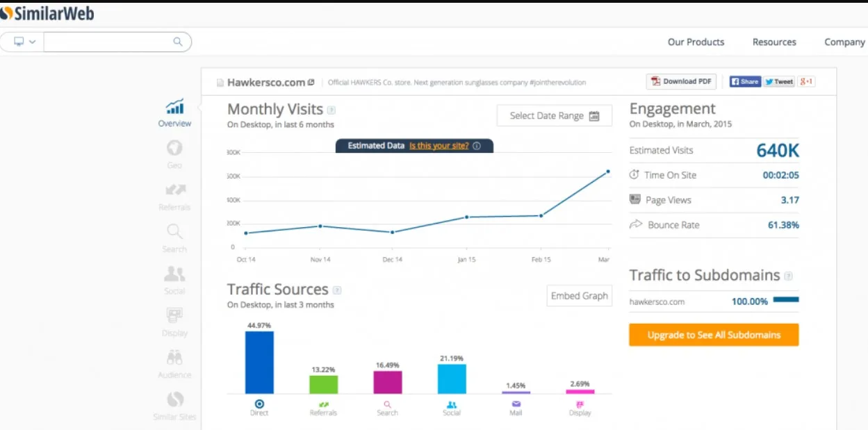Click the Time On Site clock icon
The width and height of the screenshot is (868, 430).
[x=634, y=174]
